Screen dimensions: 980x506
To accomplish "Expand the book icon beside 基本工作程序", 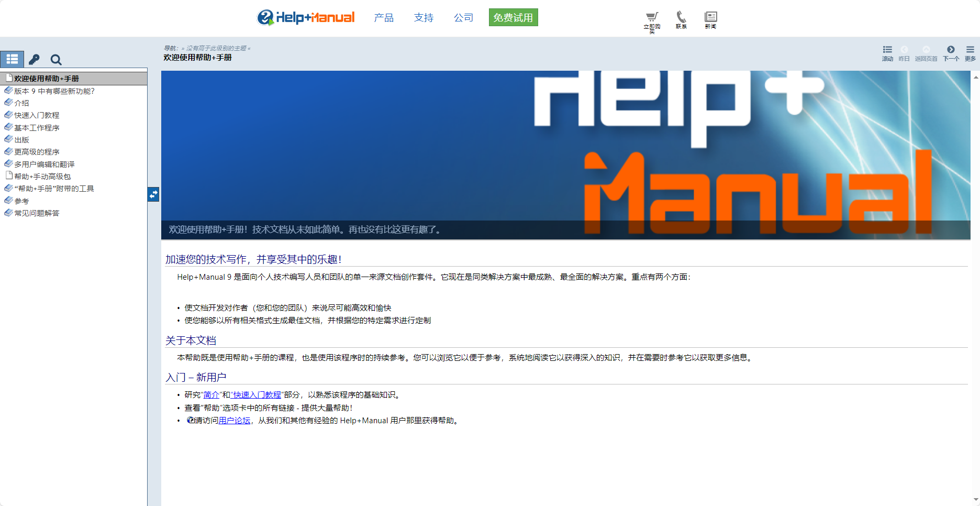I will click(8, 127).
